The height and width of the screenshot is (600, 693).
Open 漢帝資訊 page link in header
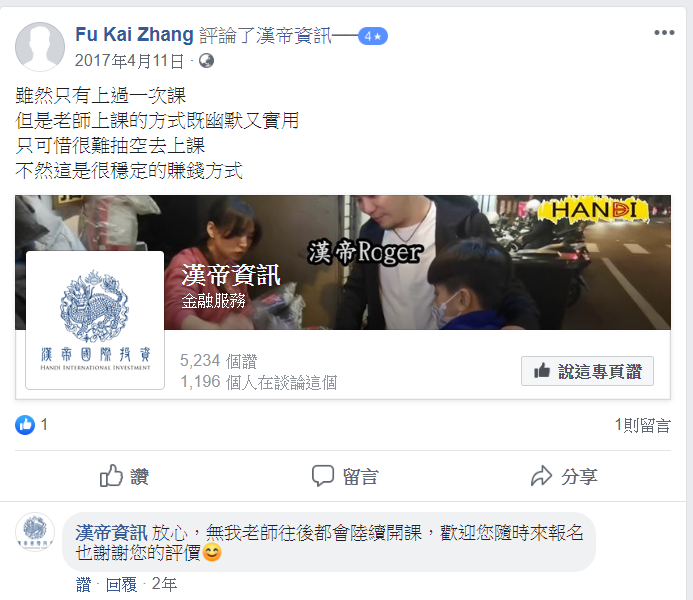(x=293, y=36)
